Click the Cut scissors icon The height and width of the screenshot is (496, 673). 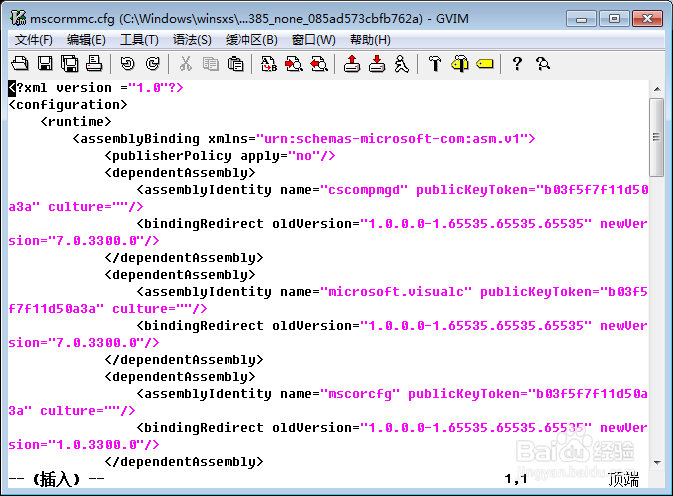[x=185, y=64]
